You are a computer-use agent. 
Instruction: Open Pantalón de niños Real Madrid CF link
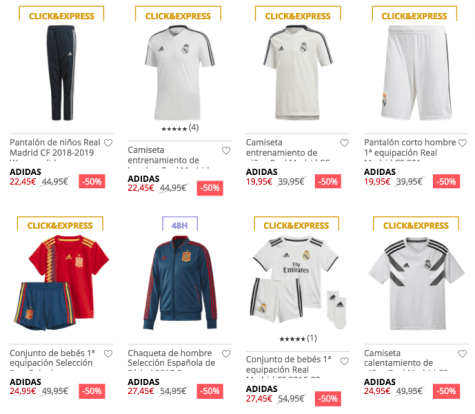point(55,147)
